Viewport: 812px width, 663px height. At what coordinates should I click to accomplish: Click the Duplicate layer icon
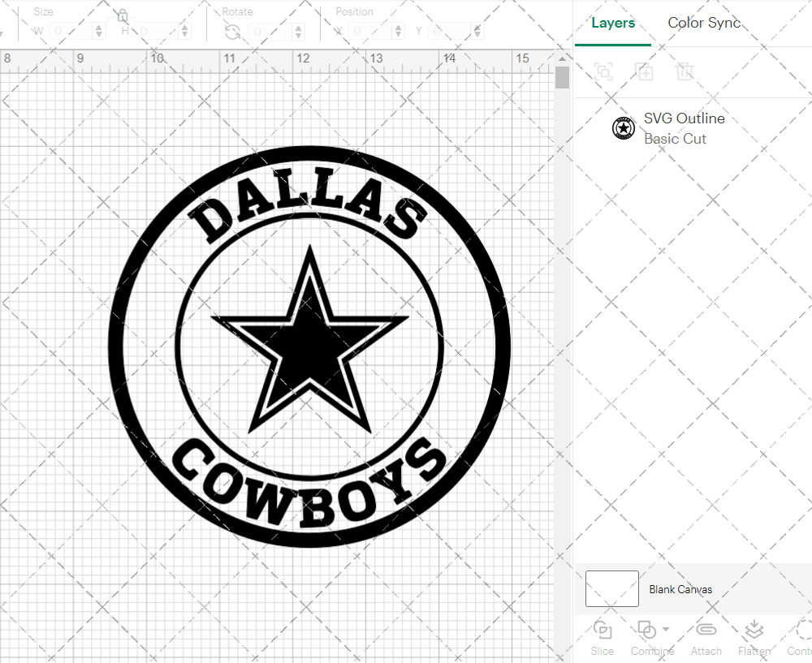click(645, 71)
